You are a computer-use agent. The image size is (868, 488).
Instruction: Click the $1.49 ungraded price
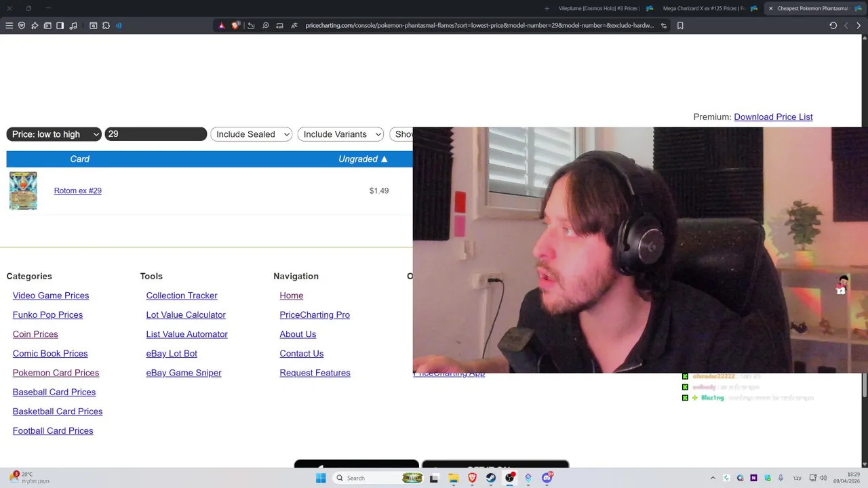(x=379, y=190)
